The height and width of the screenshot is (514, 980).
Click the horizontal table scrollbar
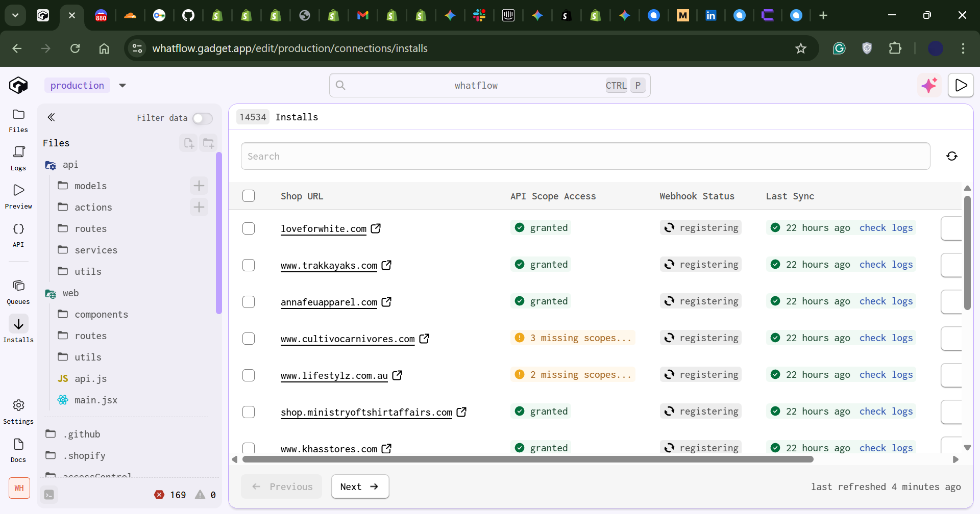pyautogui.click(x=528, y=459)
